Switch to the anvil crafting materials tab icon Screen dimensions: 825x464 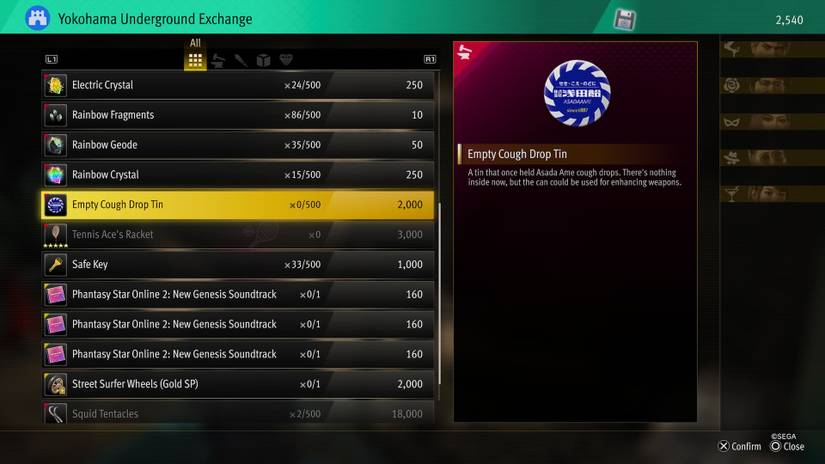218,60
